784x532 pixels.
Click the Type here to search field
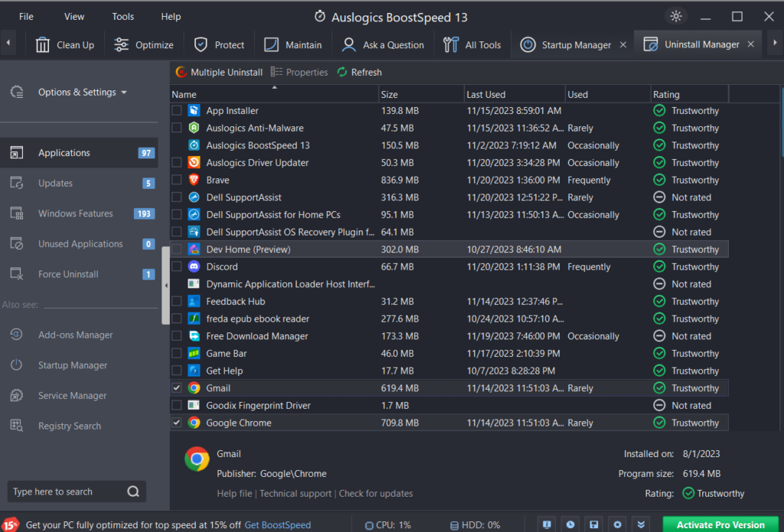click(65, 491)
